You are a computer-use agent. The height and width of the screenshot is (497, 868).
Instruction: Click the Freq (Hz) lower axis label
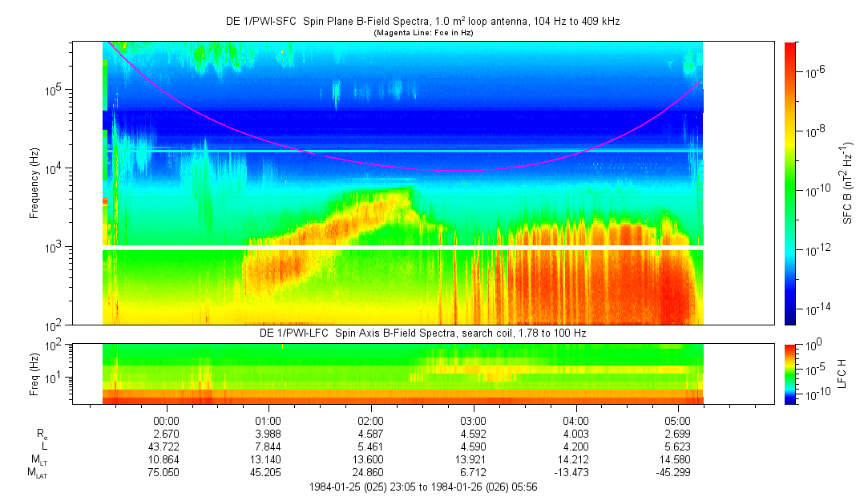point(34,373)
